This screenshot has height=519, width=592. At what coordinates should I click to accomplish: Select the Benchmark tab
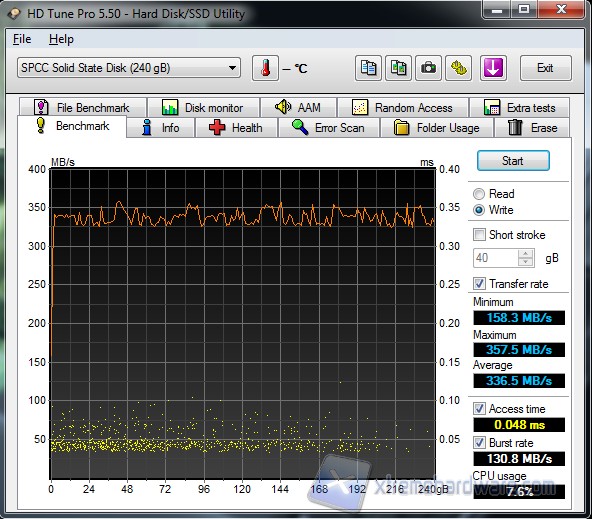72,126
